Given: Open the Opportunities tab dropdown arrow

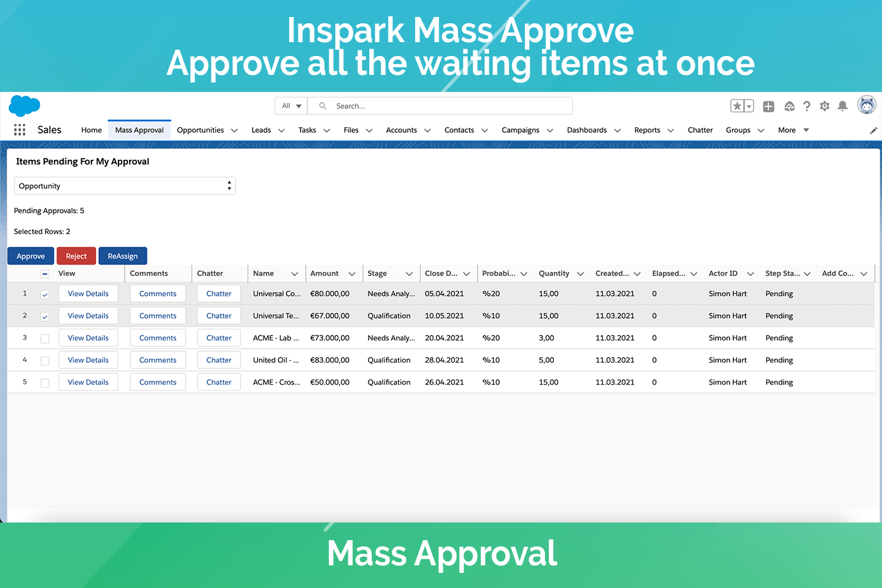Looking at the screenshot, I should (234, 130).
